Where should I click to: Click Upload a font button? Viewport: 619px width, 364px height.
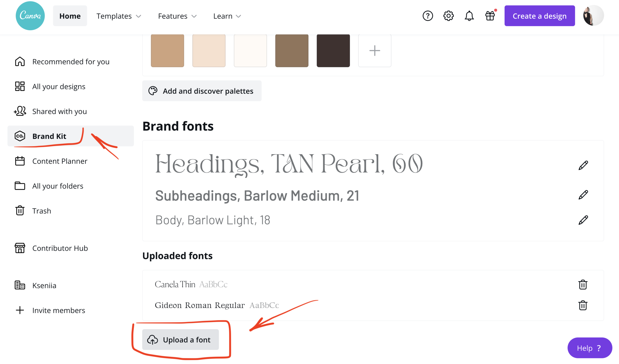point(180,340)
